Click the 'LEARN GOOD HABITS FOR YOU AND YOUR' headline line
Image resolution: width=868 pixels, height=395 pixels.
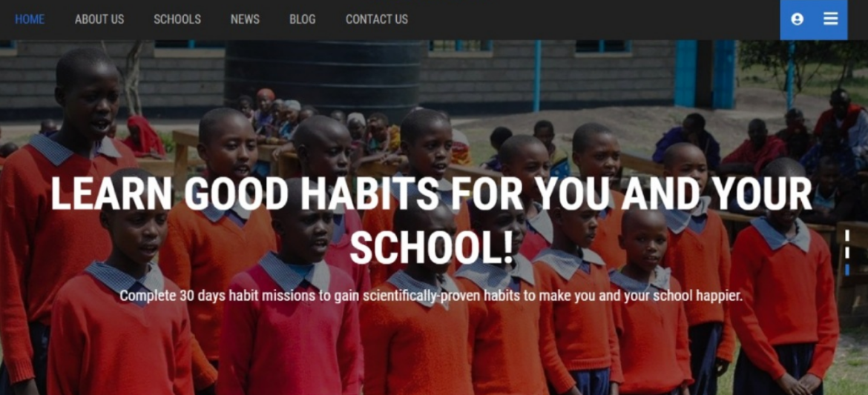pos(432,194)
